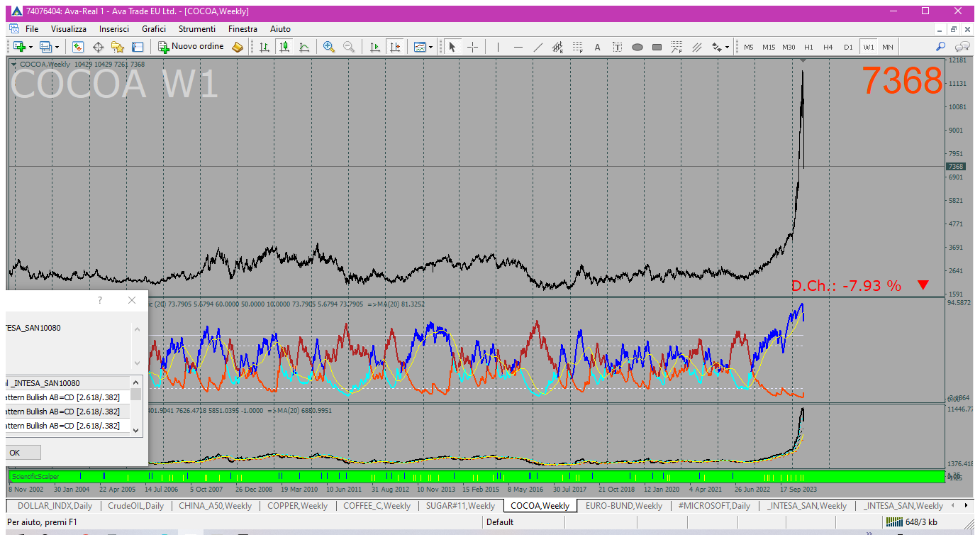Select the horizontal line drawing tool
980x535 pixels.
point(518,47)
